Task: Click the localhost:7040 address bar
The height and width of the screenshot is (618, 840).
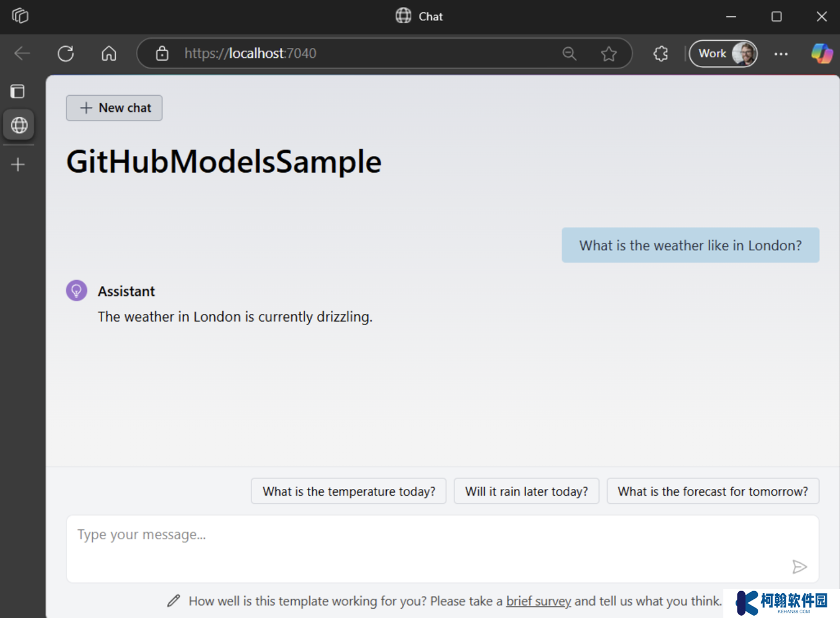Action: click(384, 53)
